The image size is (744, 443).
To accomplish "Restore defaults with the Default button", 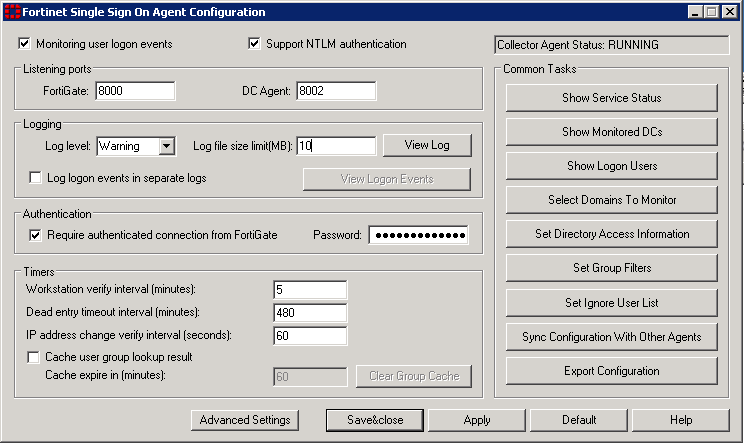I will 579,420.
